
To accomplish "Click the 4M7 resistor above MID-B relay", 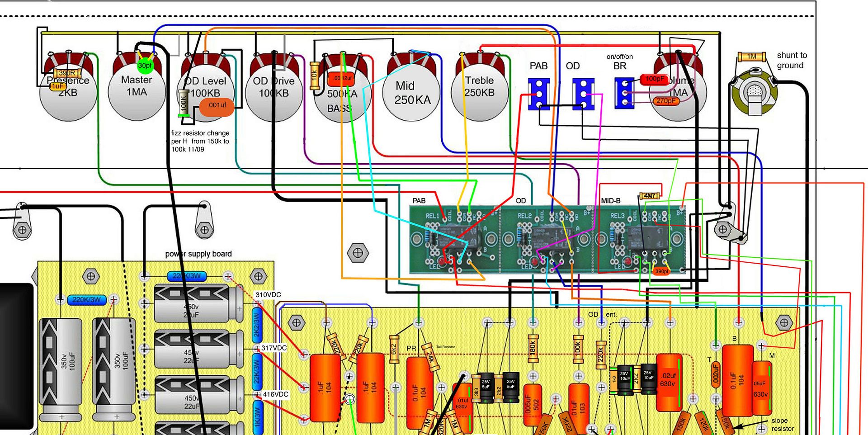I will click(x=649, y=196).
